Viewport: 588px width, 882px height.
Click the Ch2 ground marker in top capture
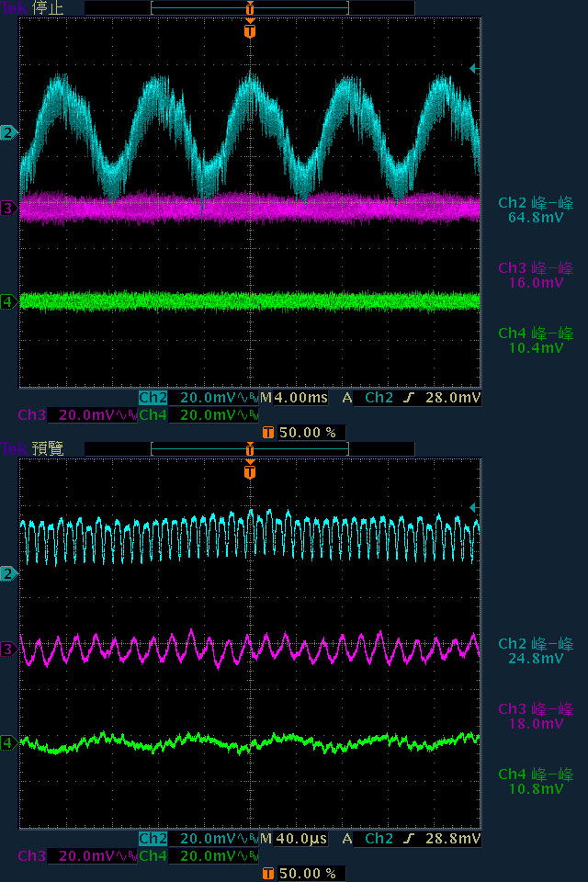[8, 132]
